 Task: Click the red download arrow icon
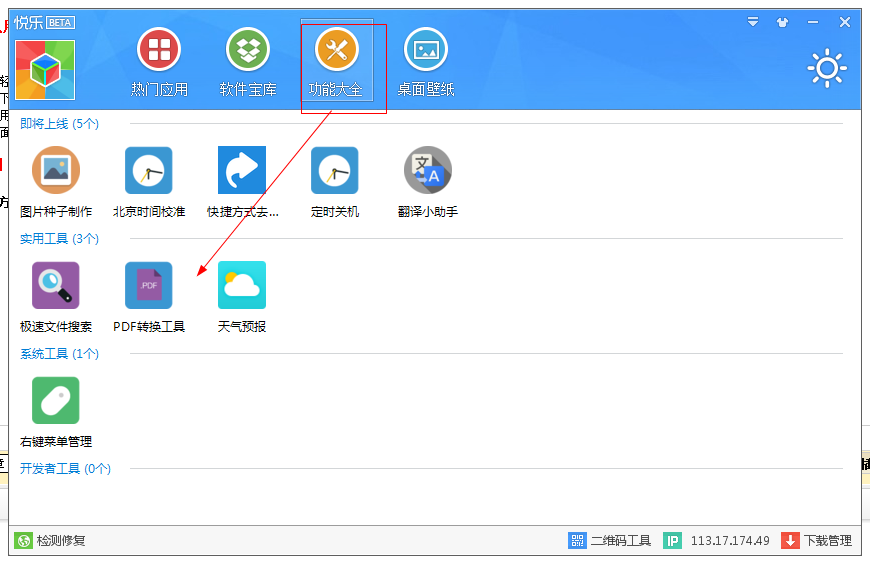(x=790, y=541)
